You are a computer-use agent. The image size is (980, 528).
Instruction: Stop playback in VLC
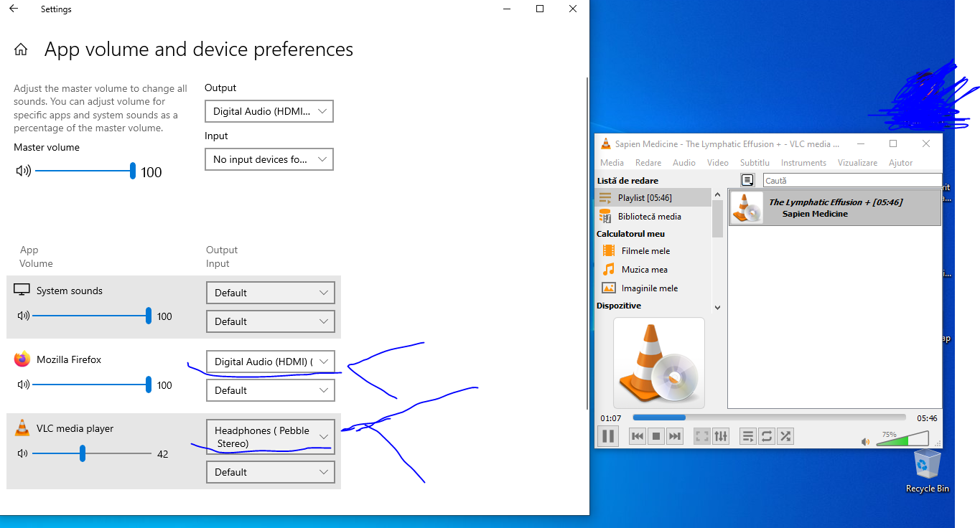pyautogui.click(x=655, y=436)
